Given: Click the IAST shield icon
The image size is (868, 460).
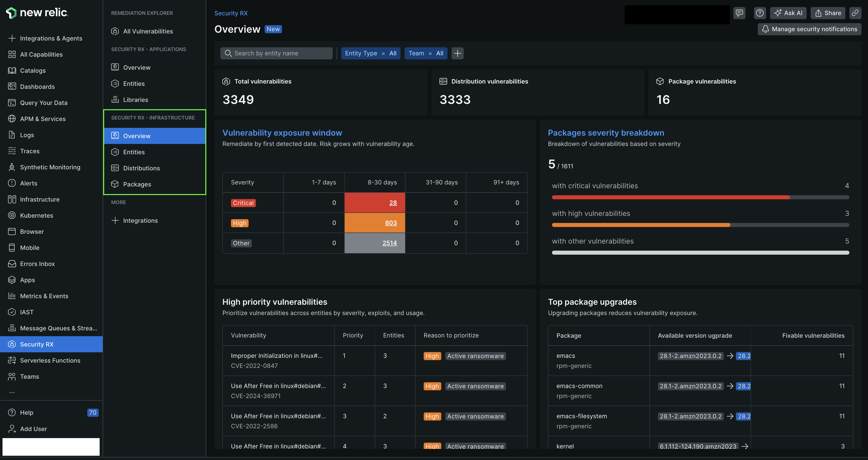Looking at the screenshot, I should tap(12, 312).
